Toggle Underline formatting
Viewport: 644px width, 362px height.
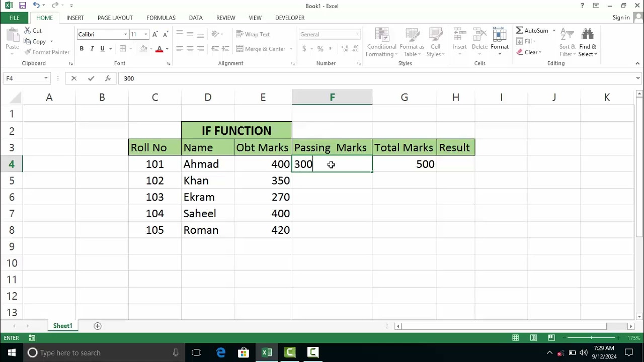[x=102, y=49]
